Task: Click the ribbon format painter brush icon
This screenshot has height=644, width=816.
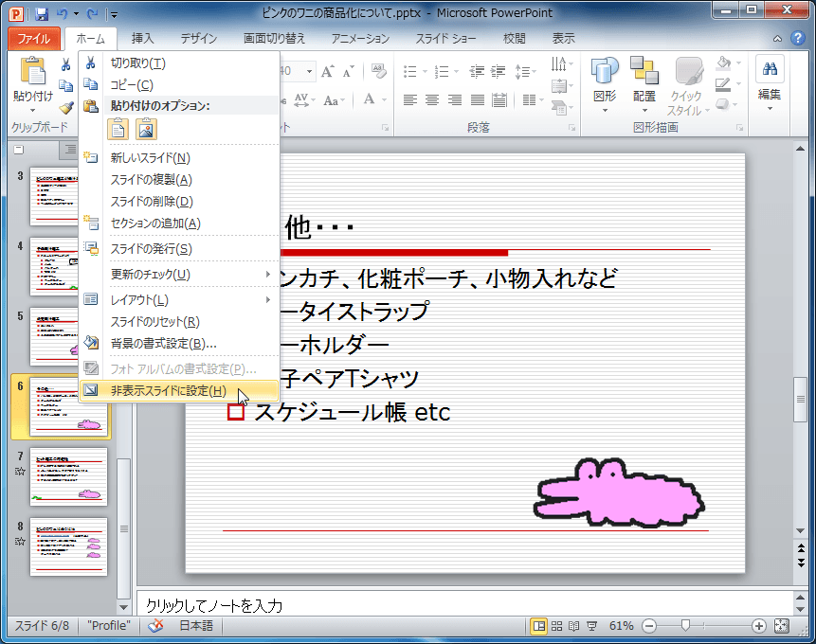Action: point(66,108)
